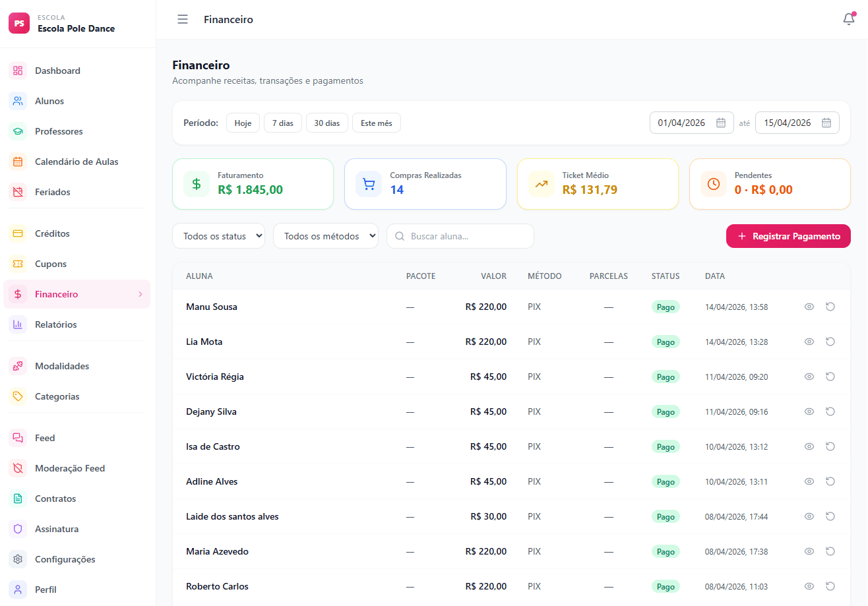Image resolution: width=868 pixels, height=606 pixels.
Task: View Lia Mota payment via eye icon
Action: click(x=809, y=342)
